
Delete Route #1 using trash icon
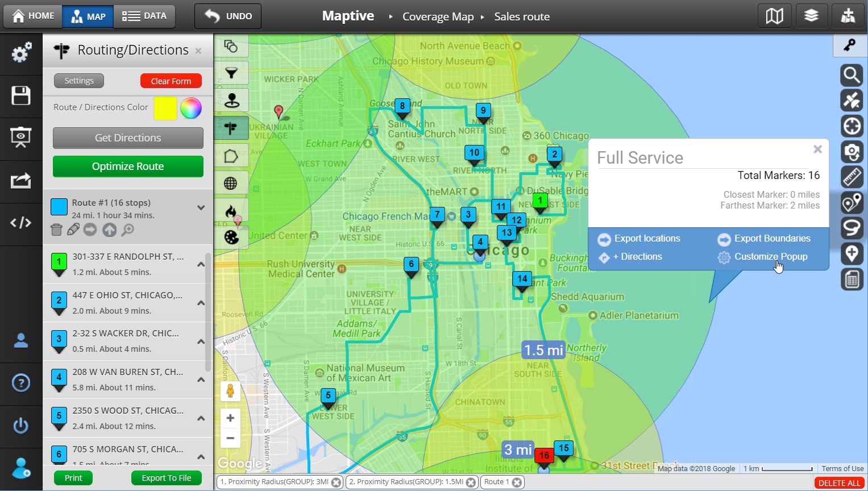pos(56,230)
